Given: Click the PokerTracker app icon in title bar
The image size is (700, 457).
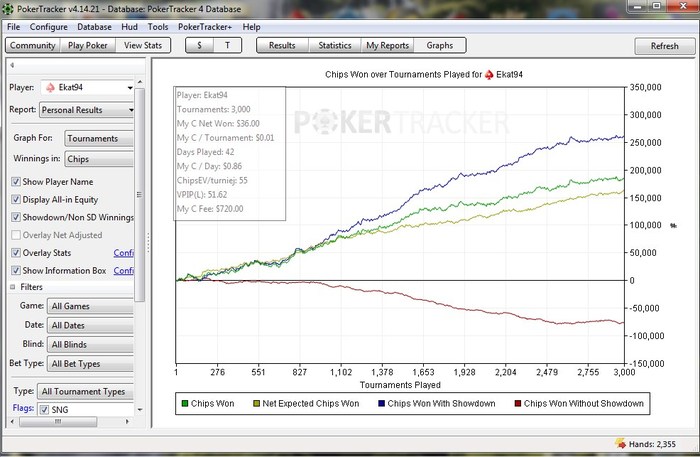Looking at the screenshot, I should pyautogui.click(x=9, y=9).
